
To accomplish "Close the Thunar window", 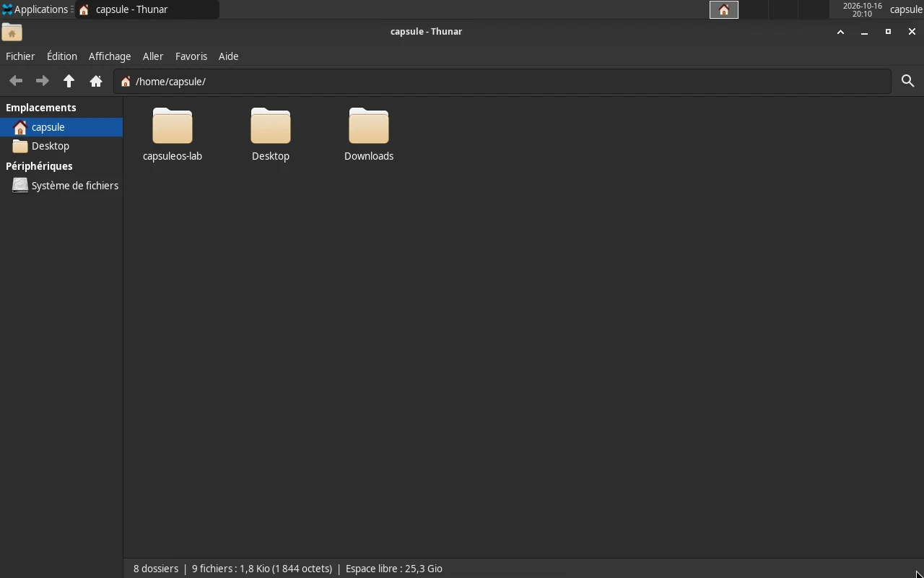I will click(912, 32).
